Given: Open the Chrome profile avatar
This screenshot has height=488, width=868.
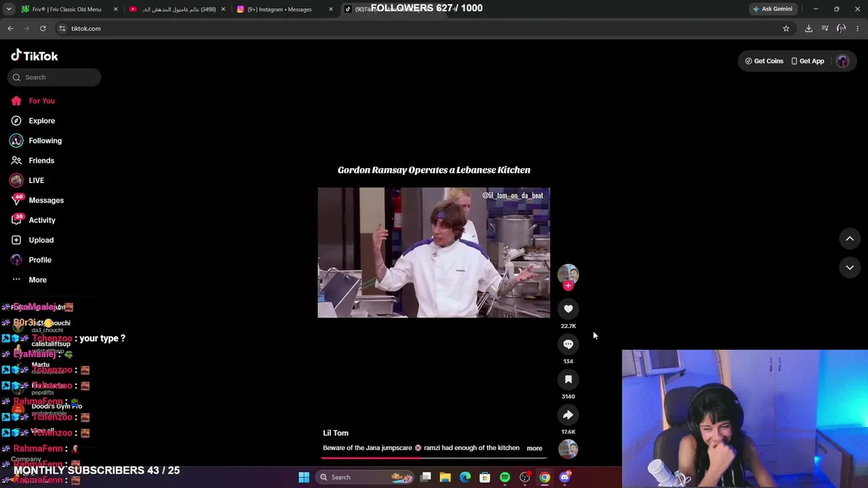Looking at the screenshot, I should coord(842,28).
